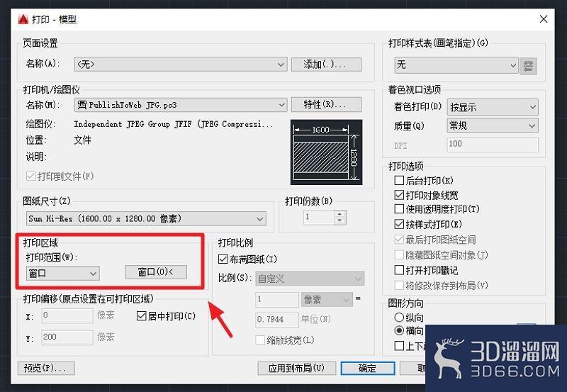Toggle 后台打印(K) checkbox
Screen dimensions: 567x392
coord(399,180)
